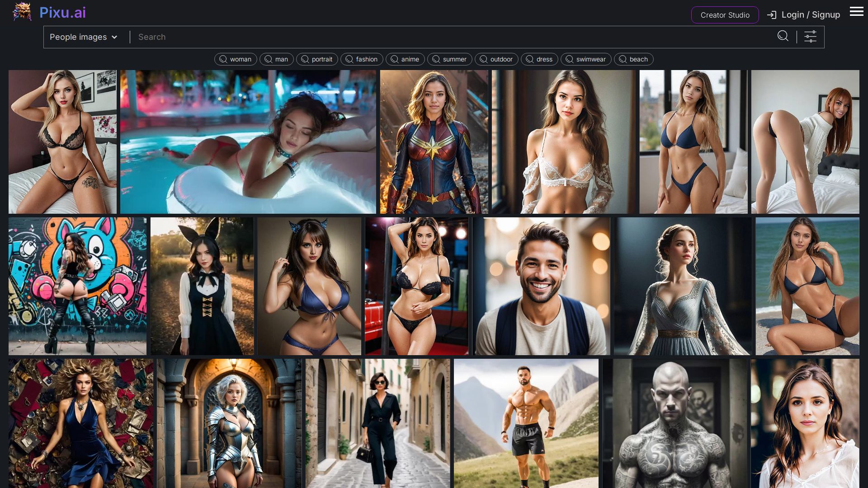Image resolution: width=868 pixels, height=488 pixels.
Task: Select the 'swimwear' search tag
Action: click(586, 59)
